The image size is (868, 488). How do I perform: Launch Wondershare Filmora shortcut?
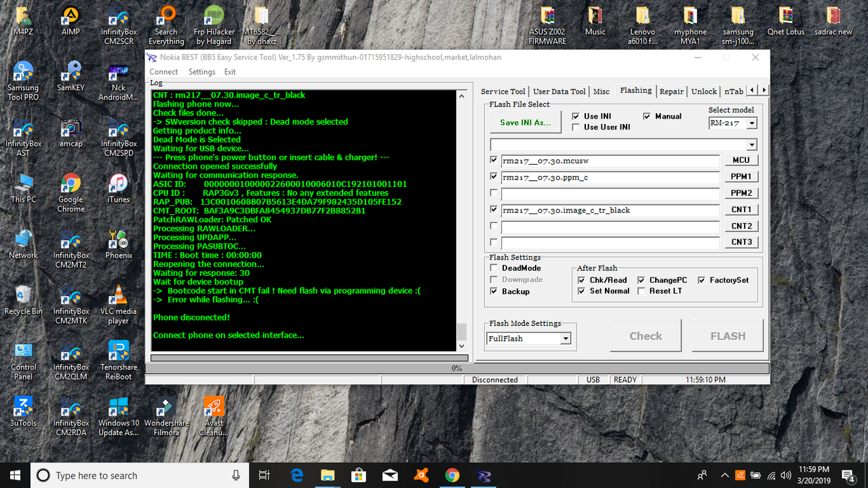coord(166,416)
